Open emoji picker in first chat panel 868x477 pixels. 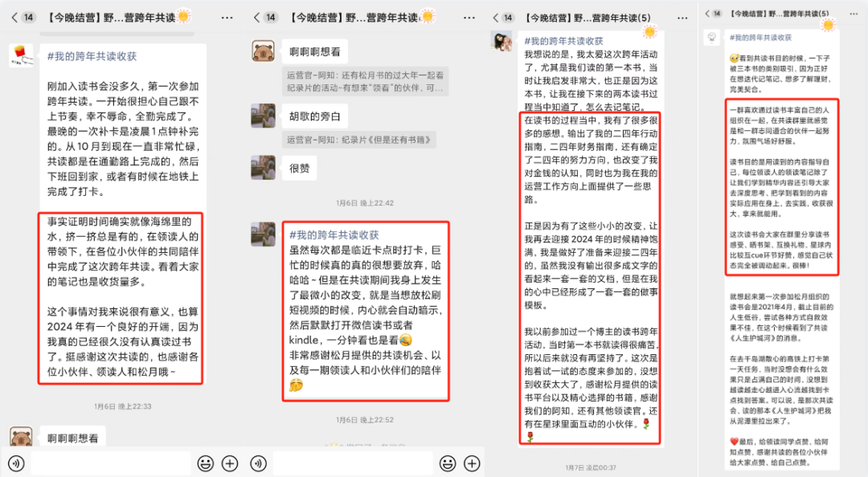pos(206,463)
